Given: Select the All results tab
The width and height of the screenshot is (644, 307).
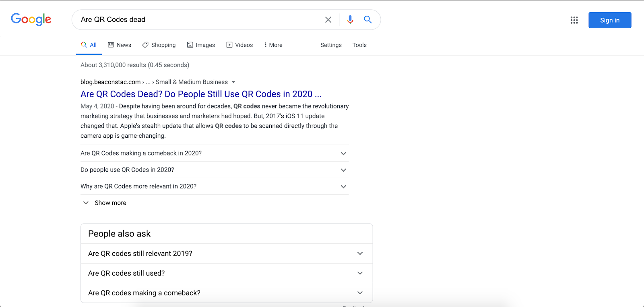Looking at the screenshot, I should coord(89,45).
